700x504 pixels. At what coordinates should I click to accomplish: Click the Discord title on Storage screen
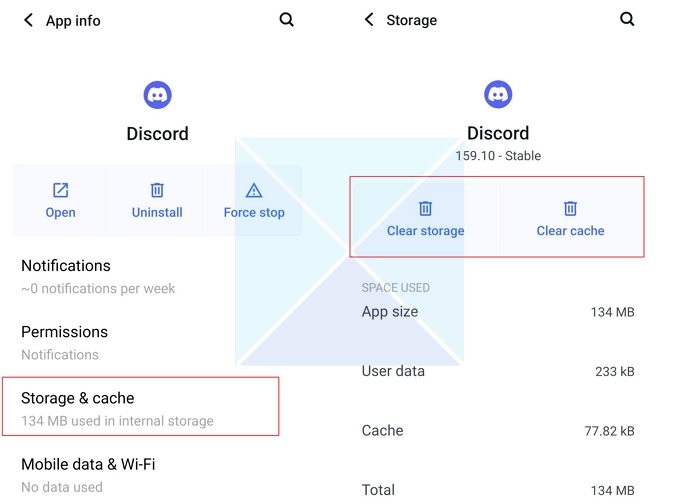498,133
